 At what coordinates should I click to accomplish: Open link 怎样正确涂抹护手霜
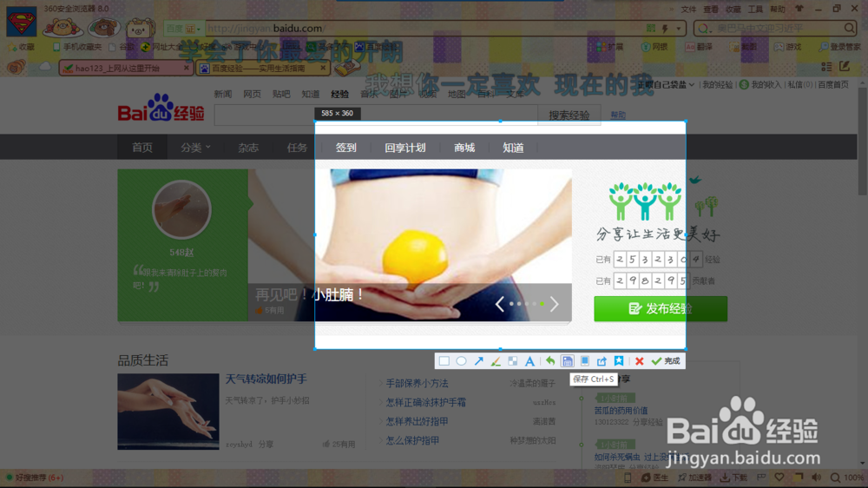pyautogui.click(x=425, y=402)
